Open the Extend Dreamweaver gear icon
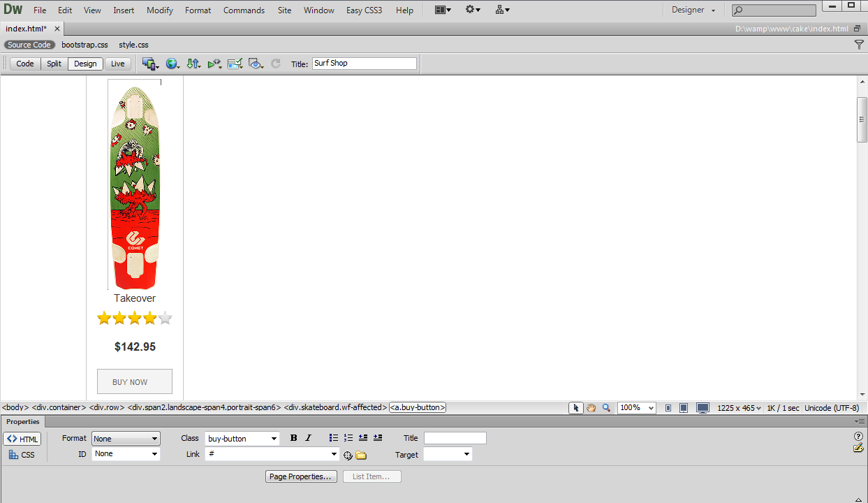This screenshot has width=868, height=503. pyautogui.click(x=473, y=10)
